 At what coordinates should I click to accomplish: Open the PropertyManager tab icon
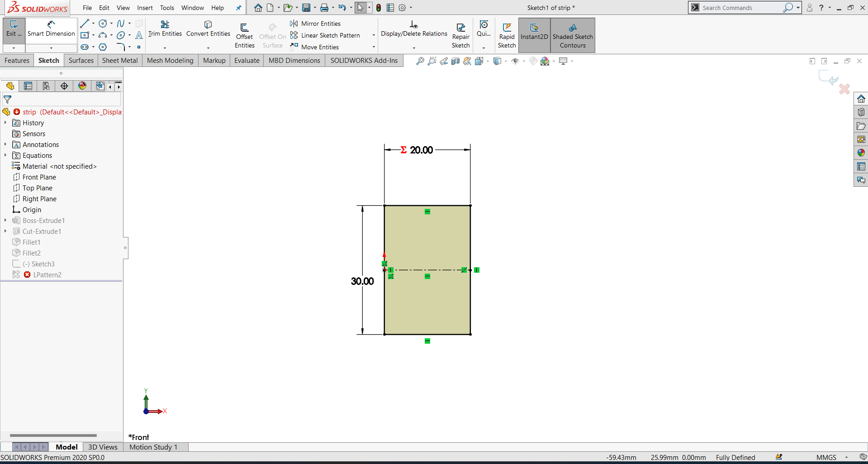(28, 86)
